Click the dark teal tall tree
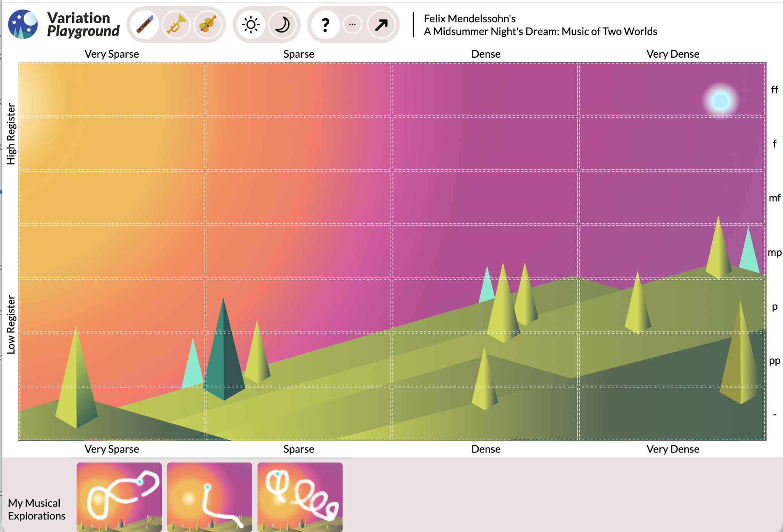 (224, 350)
